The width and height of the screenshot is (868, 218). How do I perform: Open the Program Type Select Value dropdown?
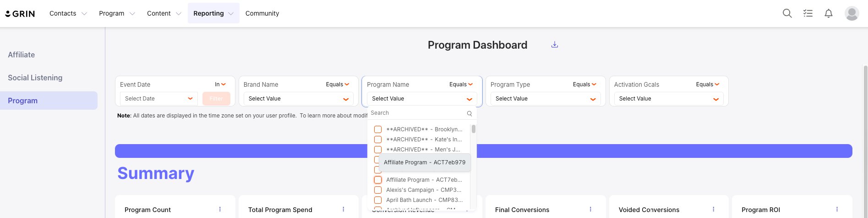pos(545,99)
